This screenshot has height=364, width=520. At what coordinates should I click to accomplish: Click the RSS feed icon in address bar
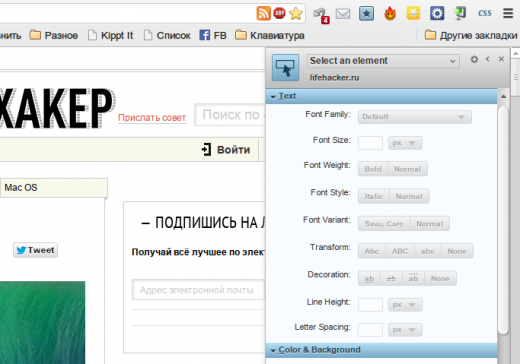click(263, 13)
